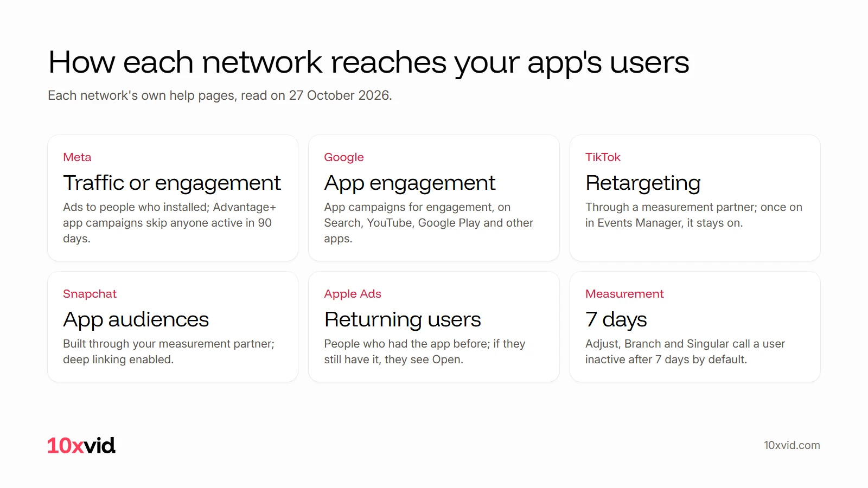Click the 'Google' card label

coord(344,157)
